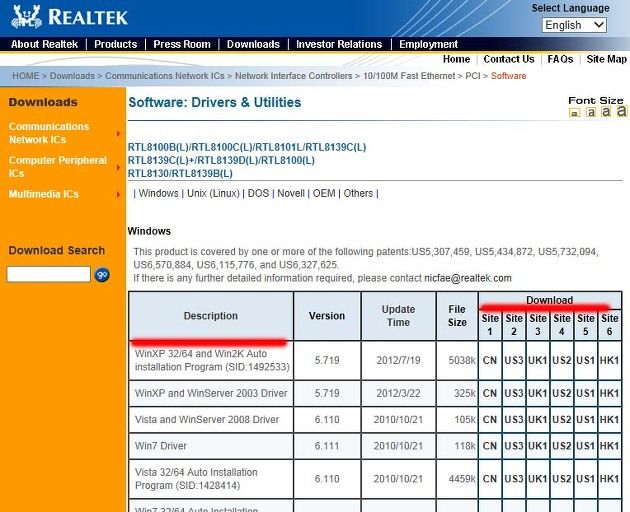Open the Site Map link
The image size is (630, 512).
[606, 59]
